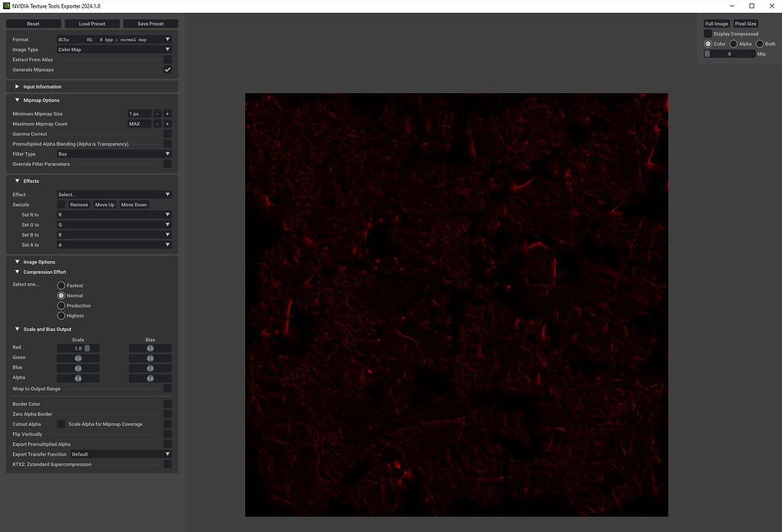The height and width of the screenshot is (532, 782).
Task: Disable the Generate Mipmaps checkbox
Action: 168,69
